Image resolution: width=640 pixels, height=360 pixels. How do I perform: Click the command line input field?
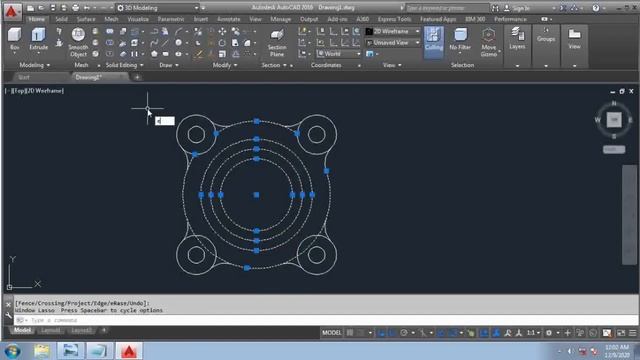327,320
